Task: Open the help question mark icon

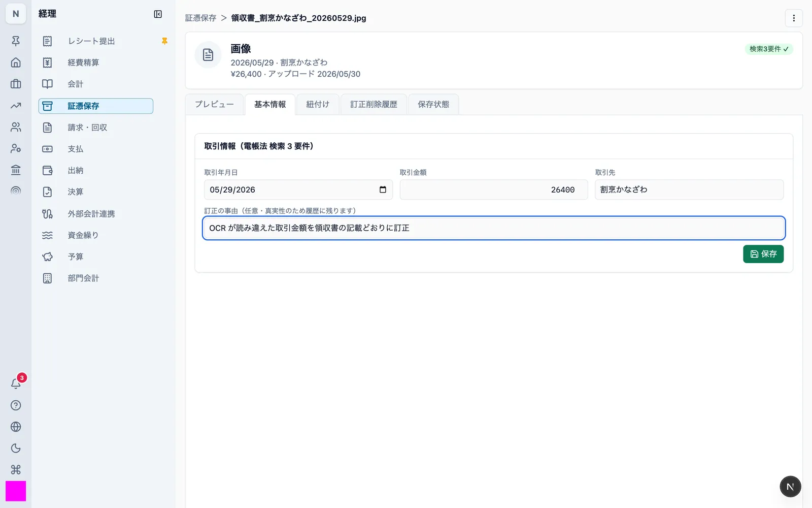Action: pyautogui.click(x=16, y=405)
